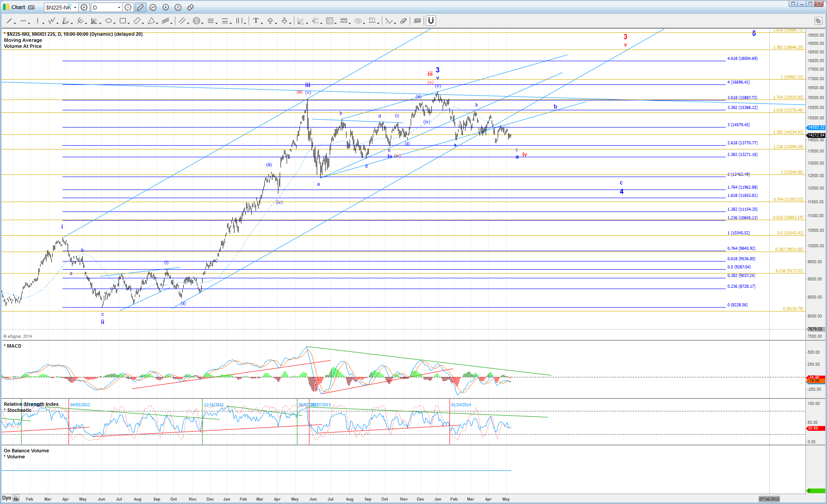The width and height of the screenshot is (827, 504).
Task: Toggle the SIM mode indicator by Chart title
Action: click(31, 7)
